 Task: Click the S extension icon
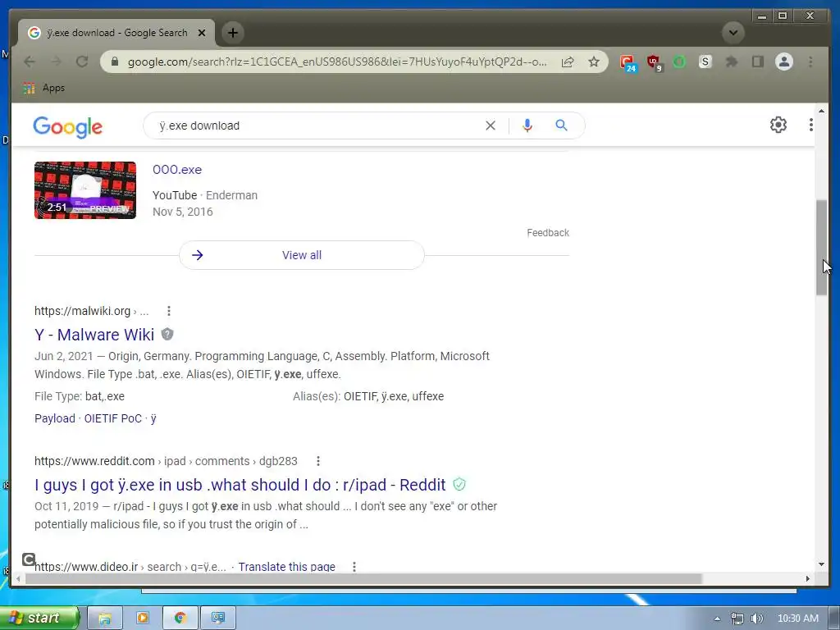click(x=705, y=62)
